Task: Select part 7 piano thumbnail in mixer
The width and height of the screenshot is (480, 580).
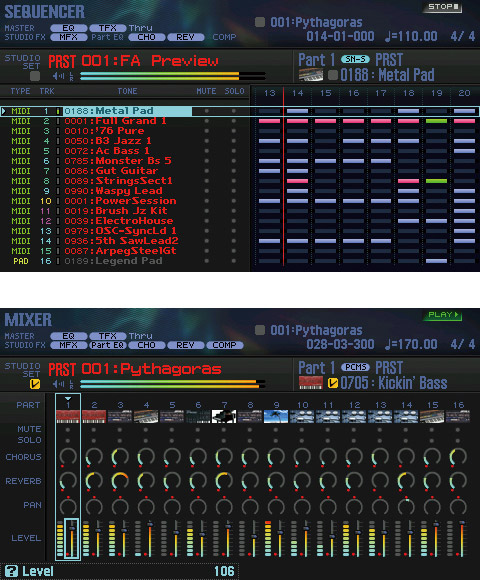Action: (224, 416)
